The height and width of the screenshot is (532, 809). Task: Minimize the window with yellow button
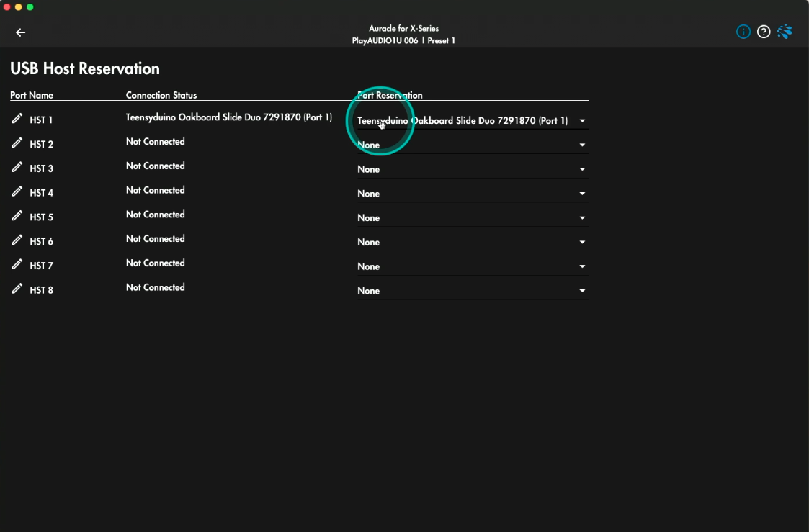19,6
